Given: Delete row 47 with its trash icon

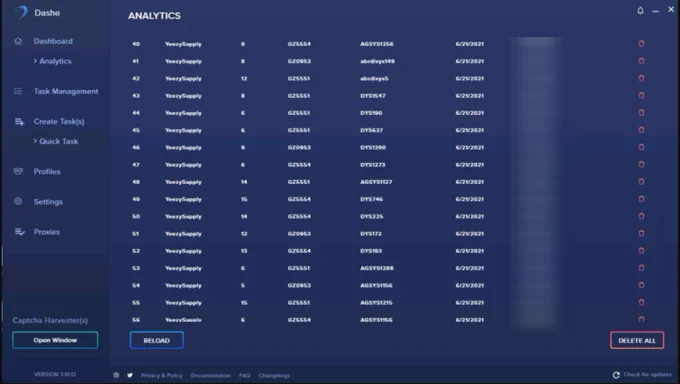Looking at the screenshot, I should (641, 164).
